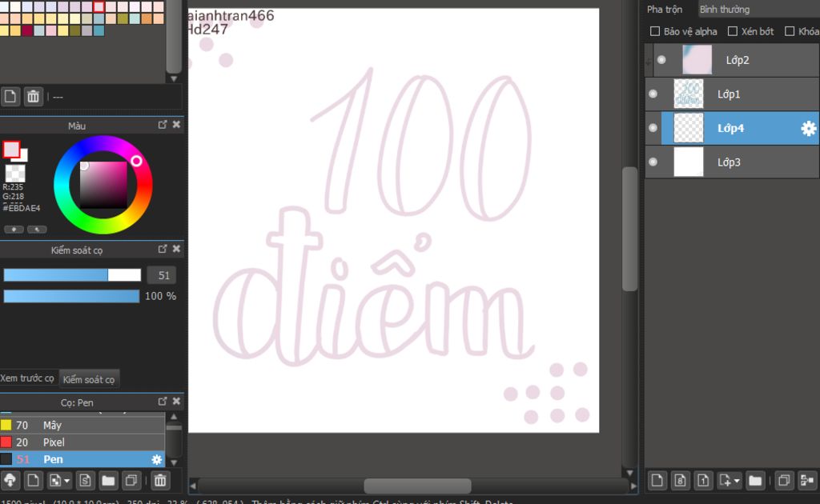The width and height of the screenshot is (820, 504).
Task: Open the Pha trộn blend mode dropdown
Action: [758, 9]
